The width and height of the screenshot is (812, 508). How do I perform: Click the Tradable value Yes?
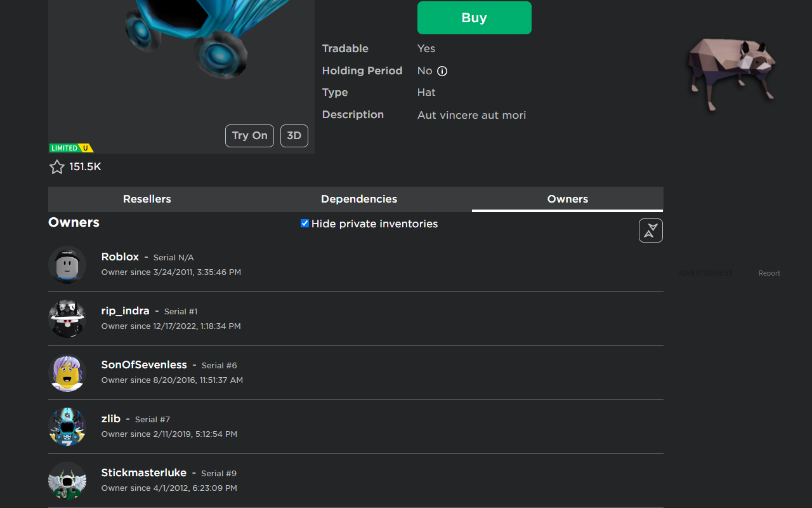coord(426,49)
